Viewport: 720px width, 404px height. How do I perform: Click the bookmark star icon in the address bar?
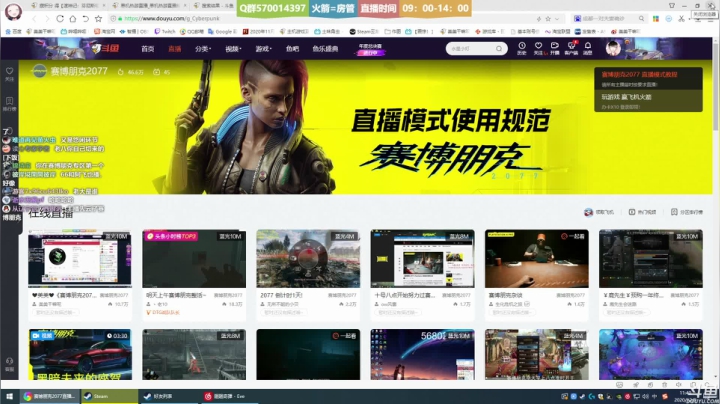pyautogui.click(x=548, y=19)
